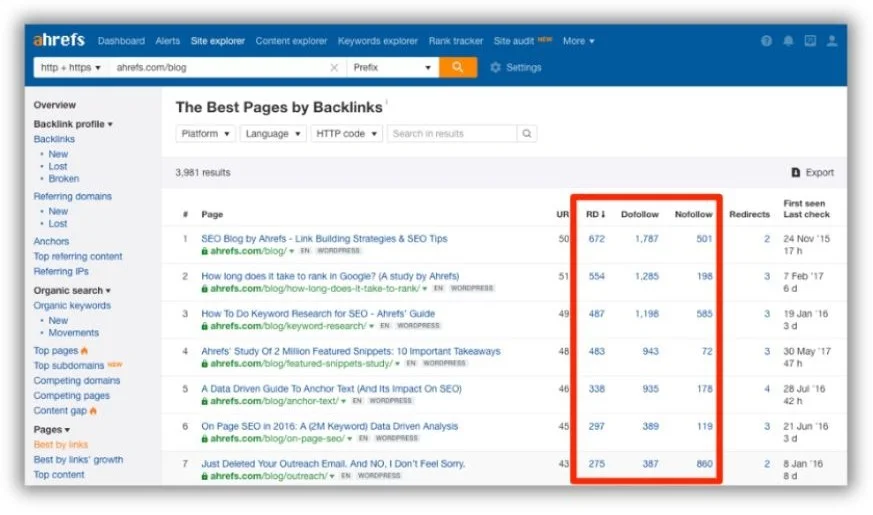
Task: Open Anchors report
Action: pyautogui.click(x=51, y=242)
